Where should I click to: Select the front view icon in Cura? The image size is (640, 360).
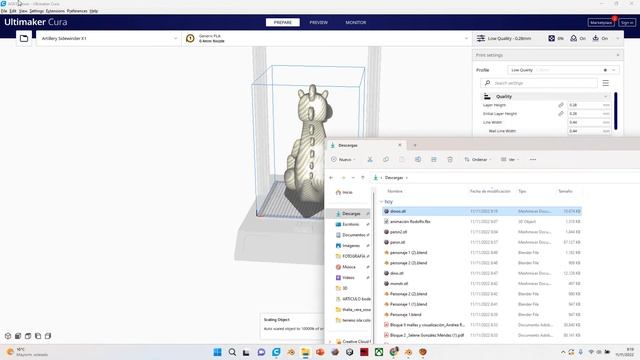click(x=18, y=336)
